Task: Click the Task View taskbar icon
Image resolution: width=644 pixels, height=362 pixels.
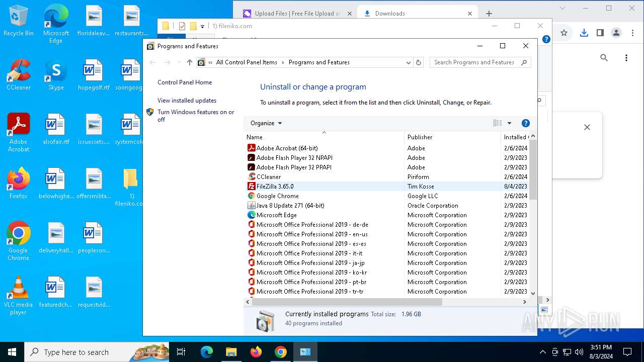Action: (x=181, y=352)
